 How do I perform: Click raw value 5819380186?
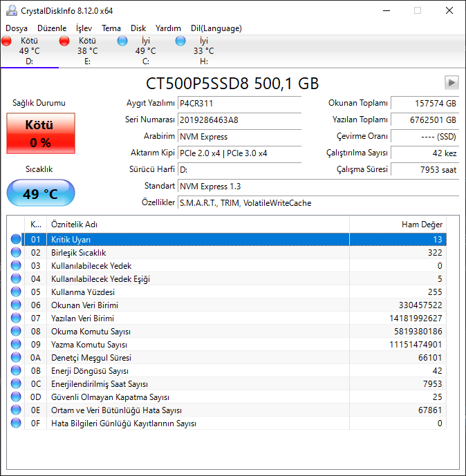[x=418, y=331]
